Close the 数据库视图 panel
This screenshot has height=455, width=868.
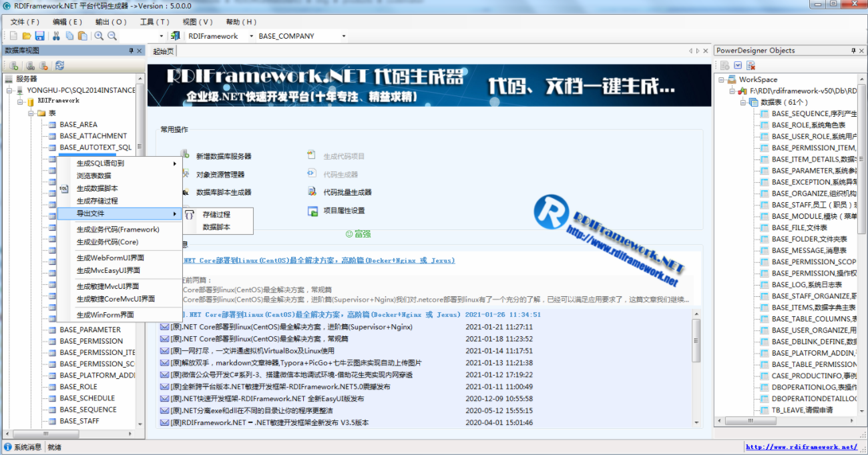pos(140,51)
